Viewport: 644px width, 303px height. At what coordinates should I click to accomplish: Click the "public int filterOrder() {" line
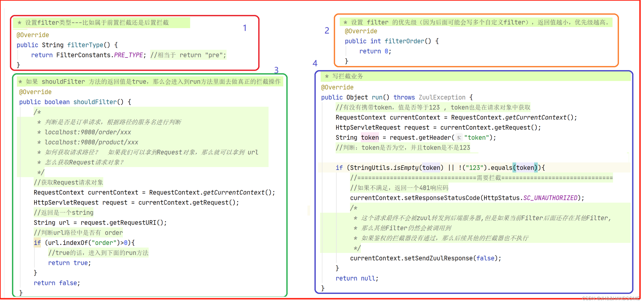[392, 41]
